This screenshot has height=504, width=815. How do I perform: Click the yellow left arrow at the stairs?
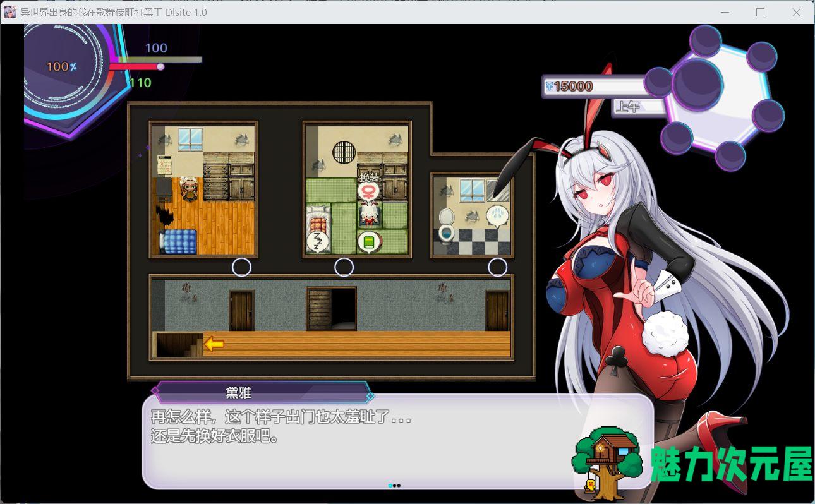tap(214, 344)
